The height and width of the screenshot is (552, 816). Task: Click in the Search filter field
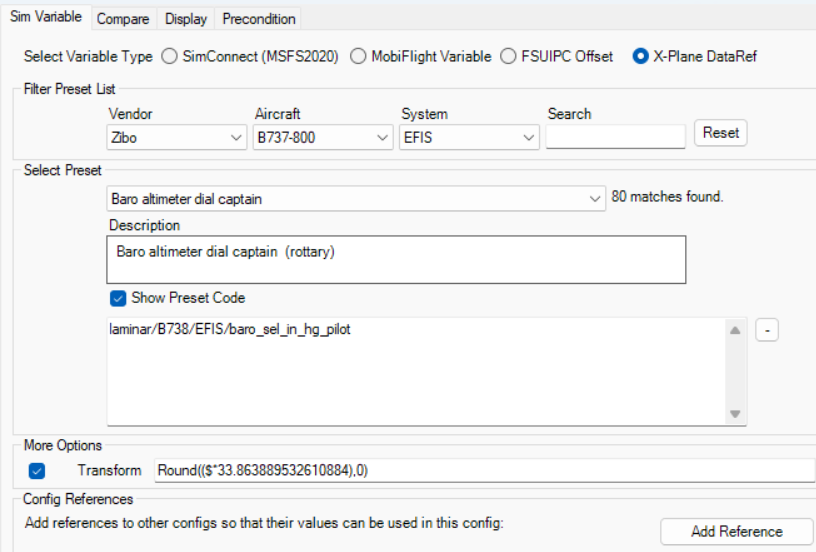[615, 137]
